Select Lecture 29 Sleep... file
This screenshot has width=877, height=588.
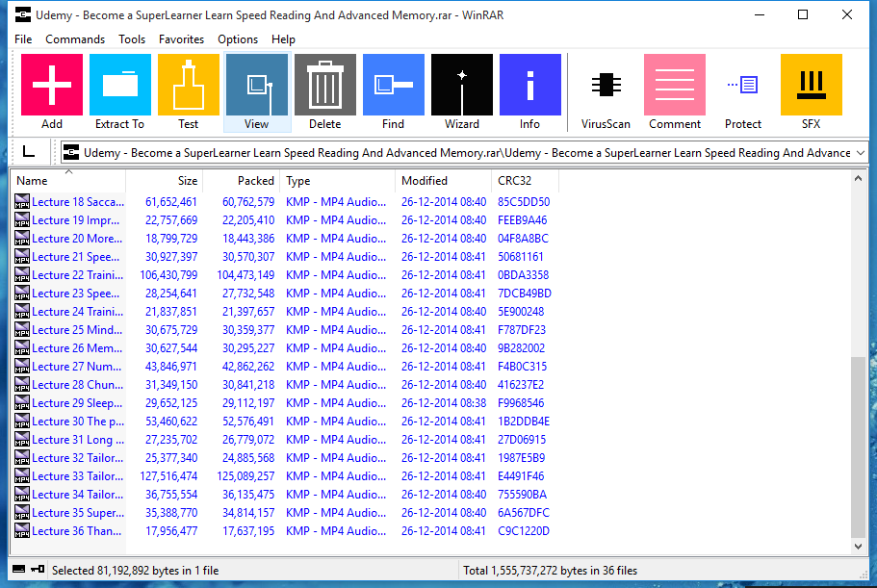coord(77,403)
